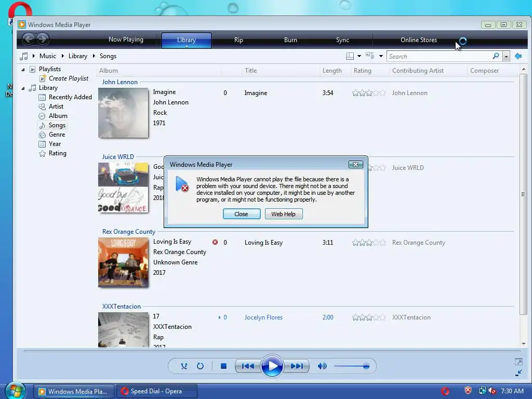The image size is (532, 399).
Task: Select the Jocelyn Flores song title
Action: (x=263, y=317)
